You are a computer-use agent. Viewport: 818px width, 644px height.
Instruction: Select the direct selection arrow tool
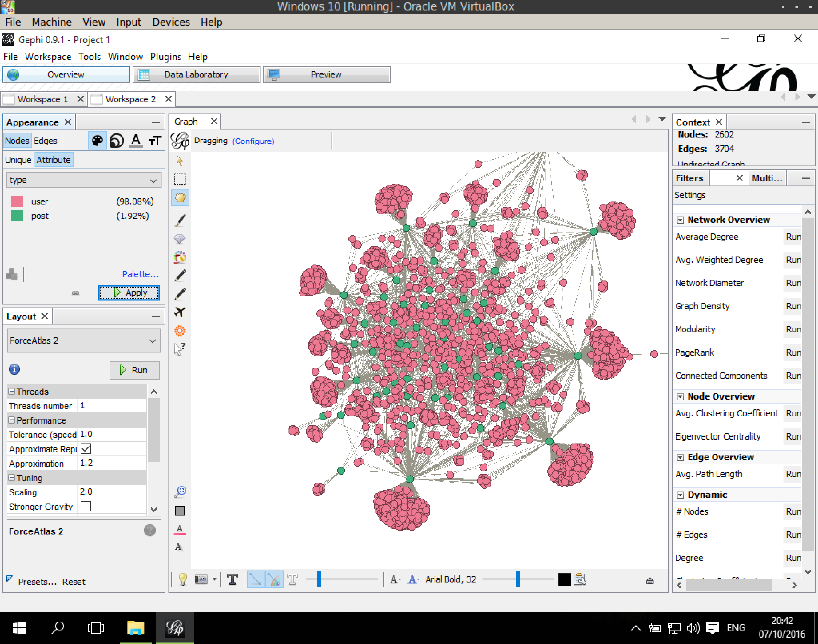pos(180,161)
